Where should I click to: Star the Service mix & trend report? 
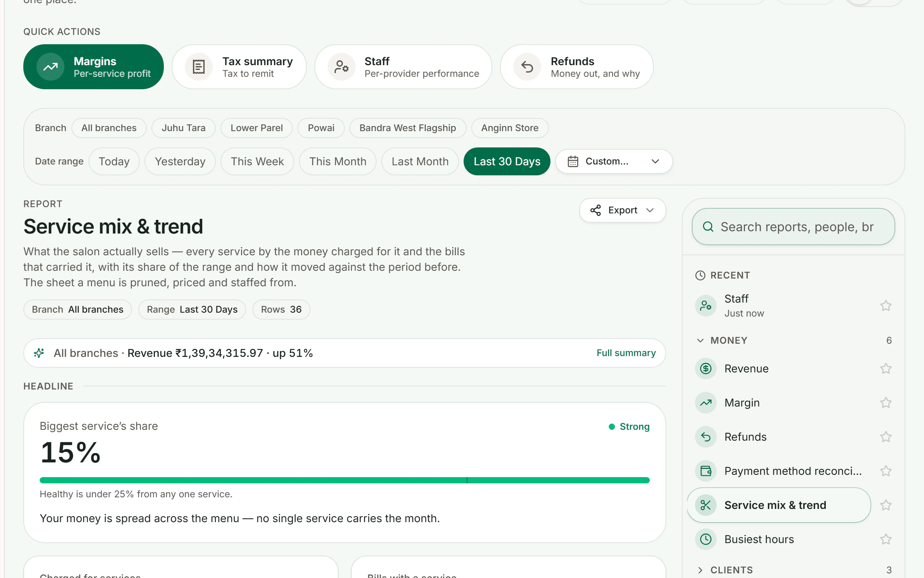(886, 505)
